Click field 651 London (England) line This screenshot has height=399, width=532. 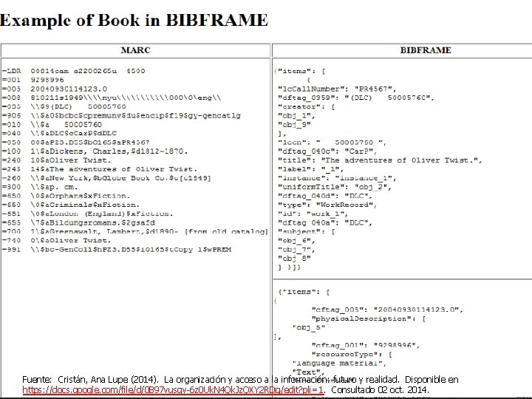click(x=87, y=214)
